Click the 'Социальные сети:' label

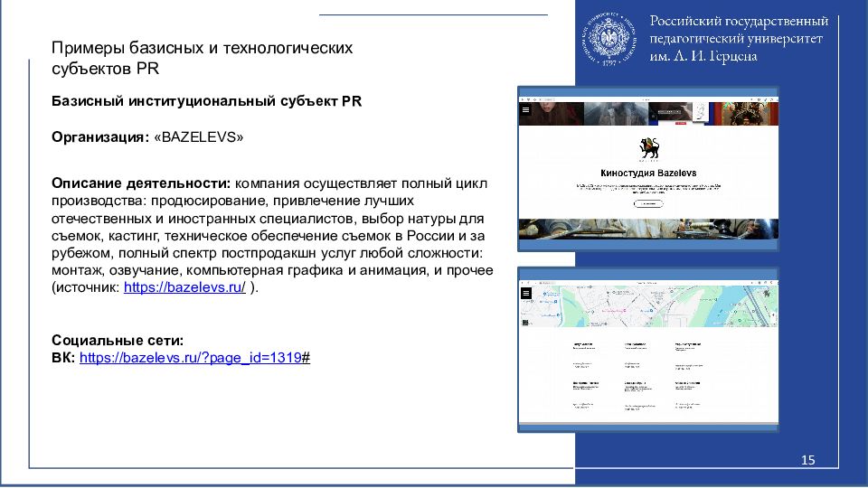coord(118,341)
